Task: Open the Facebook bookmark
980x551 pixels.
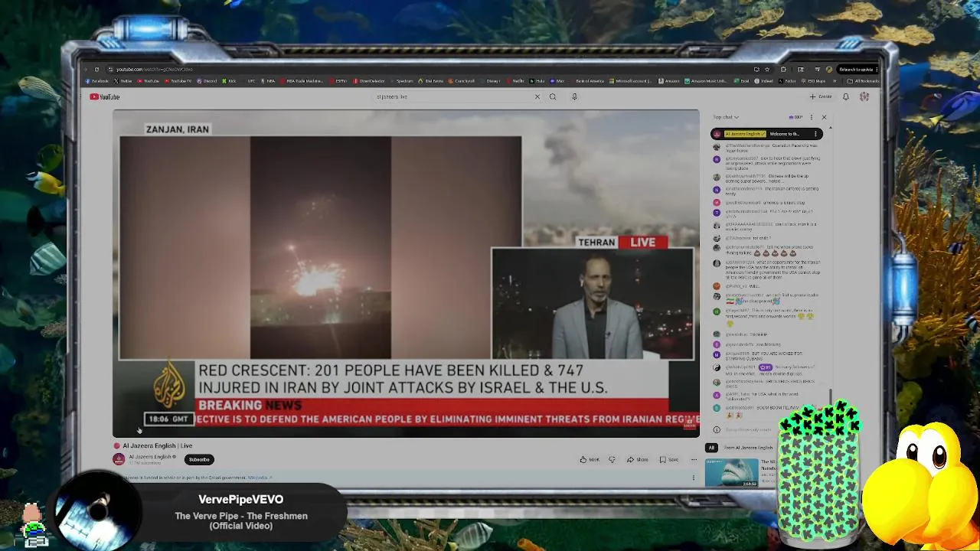Action: (x=97, y=81)
